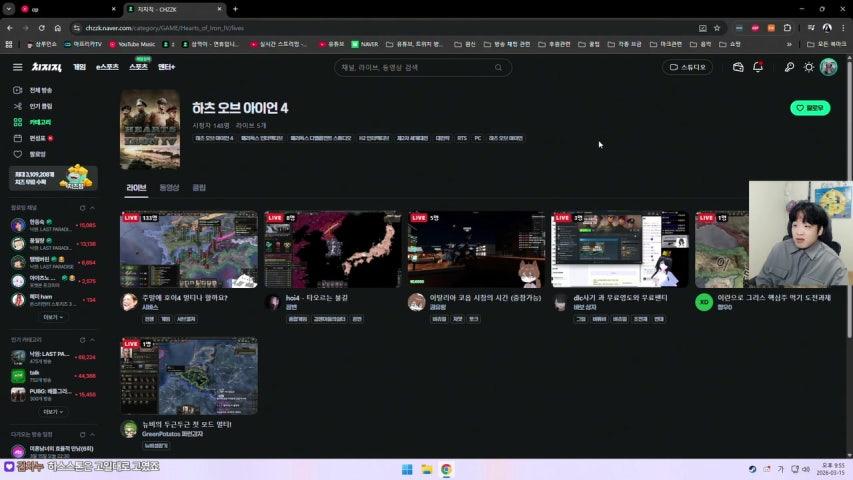
Task: Open the following channel with 10,136 viewers
Action: 53,243
